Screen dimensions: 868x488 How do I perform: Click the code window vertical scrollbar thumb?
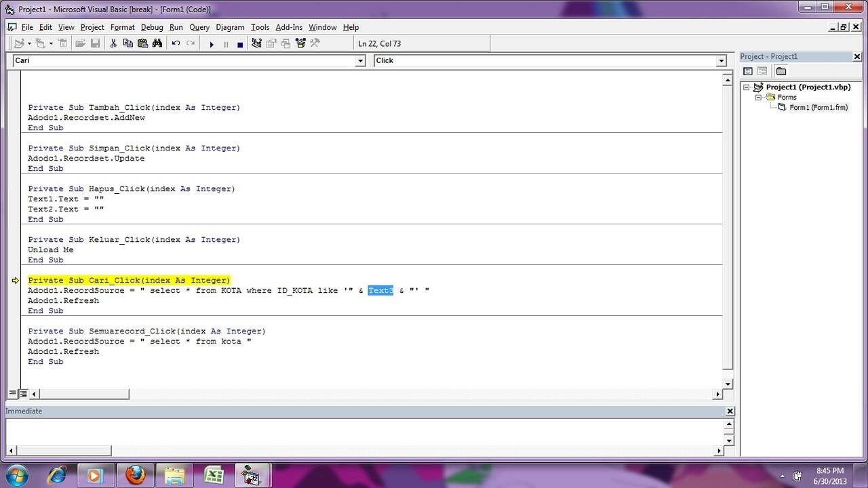click(728, 226)
